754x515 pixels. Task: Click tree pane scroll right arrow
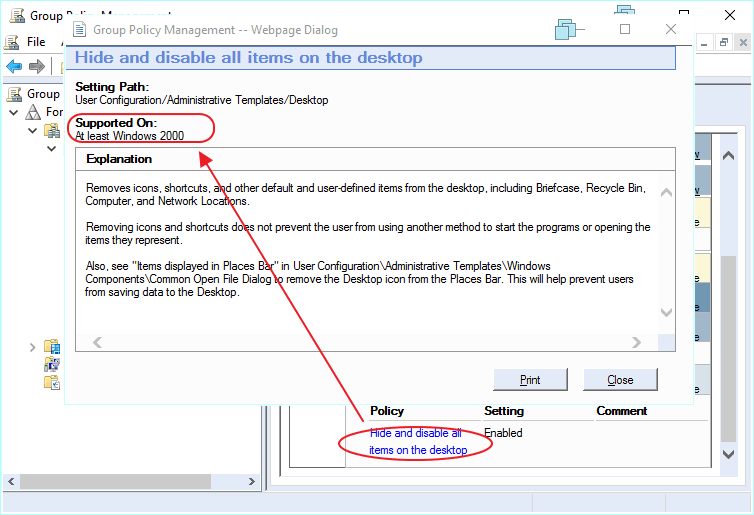[x=251, y=481]
